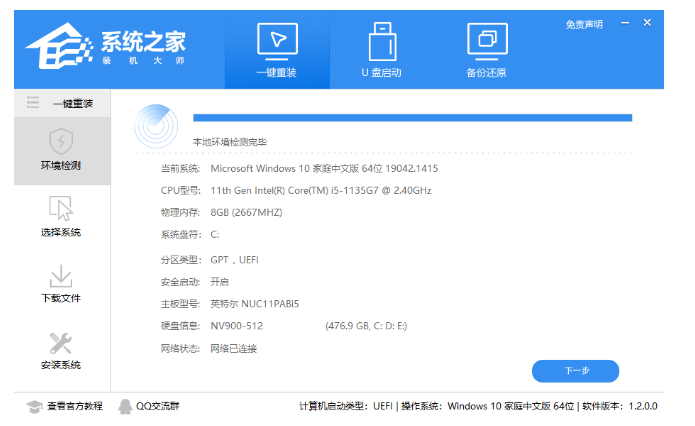The image size is (695, 426).
Task: Click the detection progress bar
Action: (412, 117)
